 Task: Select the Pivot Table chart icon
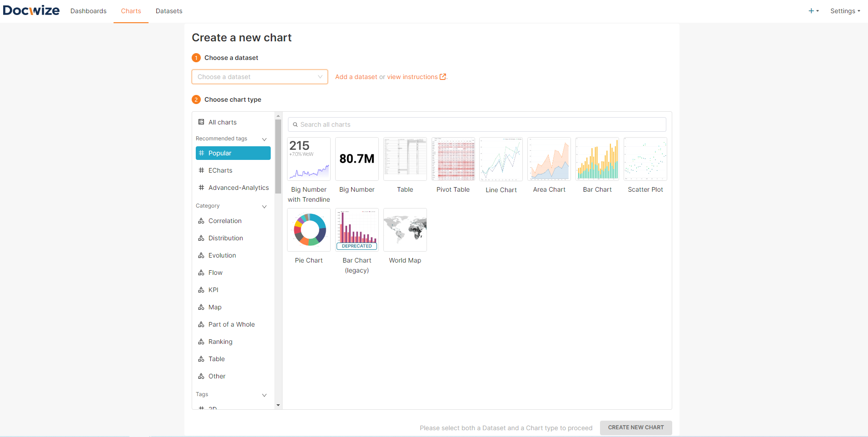coord(453,159)
